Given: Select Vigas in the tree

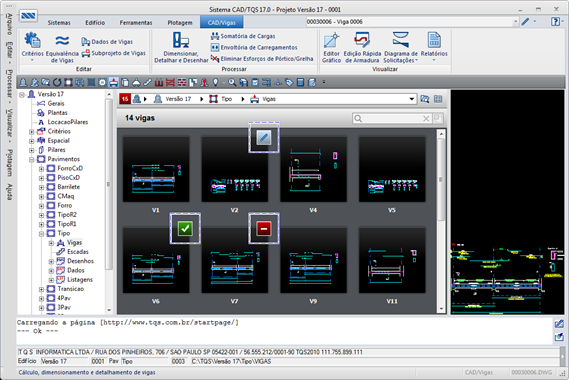Looking at the screenshot, I should pyautogui.click(x=74, y=242).
